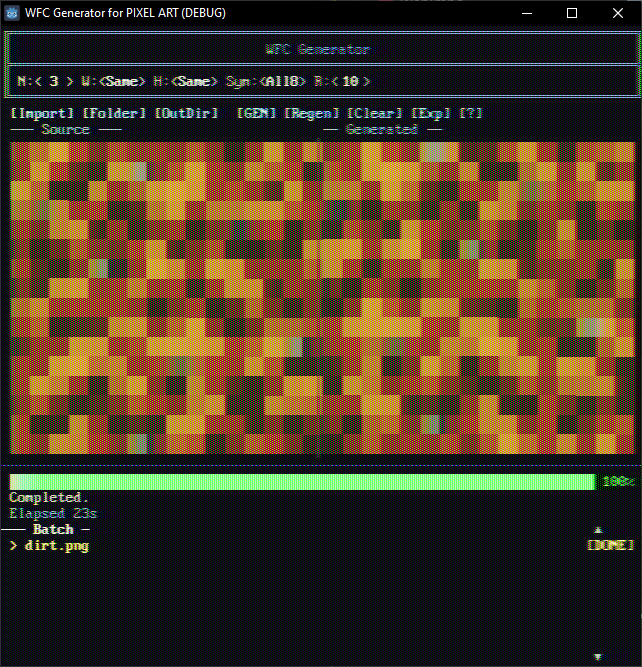Clear results with [Clear]

pyautogui.click(x=374, y=113)
